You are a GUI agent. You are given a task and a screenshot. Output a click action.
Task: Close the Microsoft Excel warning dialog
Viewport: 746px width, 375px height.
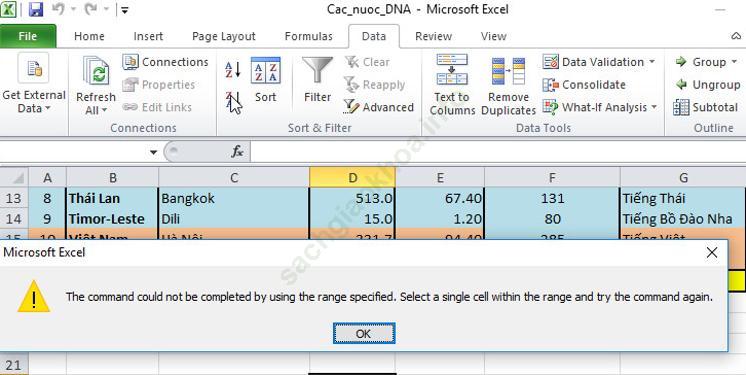point(712,253)
